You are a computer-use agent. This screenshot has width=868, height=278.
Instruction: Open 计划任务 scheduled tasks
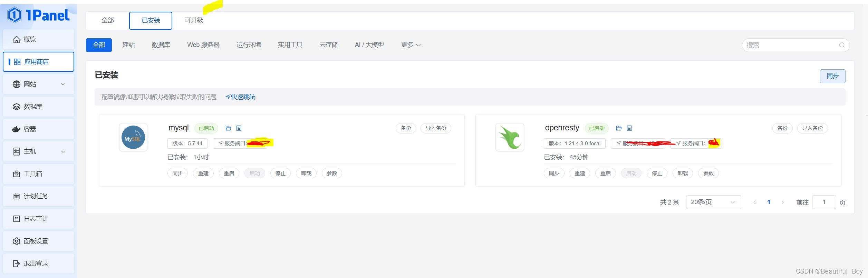click(x=38, y=196)
